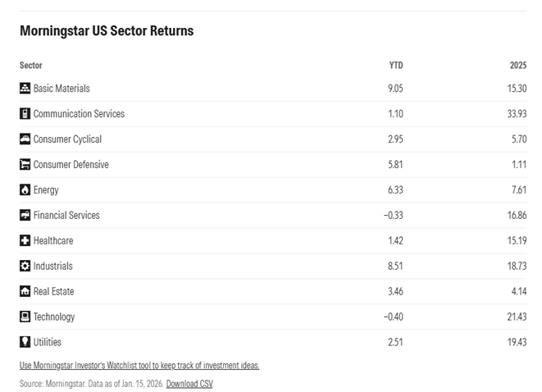542x392 pixels.
Task: Select the Energy sector name
Action: click(46, 190)
